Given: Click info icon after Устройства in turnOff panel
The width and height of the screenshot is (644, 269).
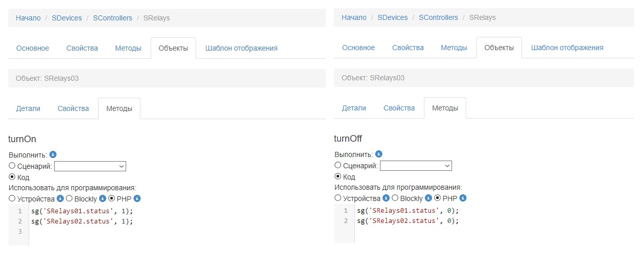Looking at the screenshot, I should (386, 198).
